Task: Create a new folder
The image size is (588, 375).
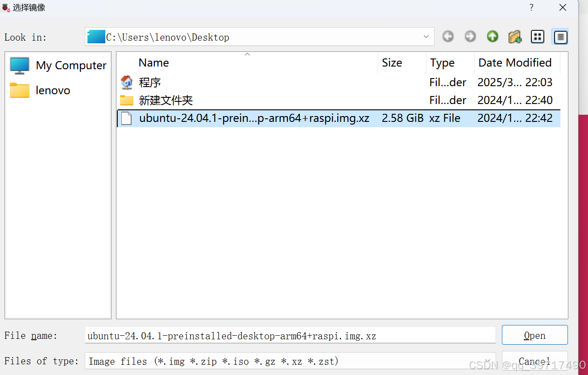Action: point(515,37)
